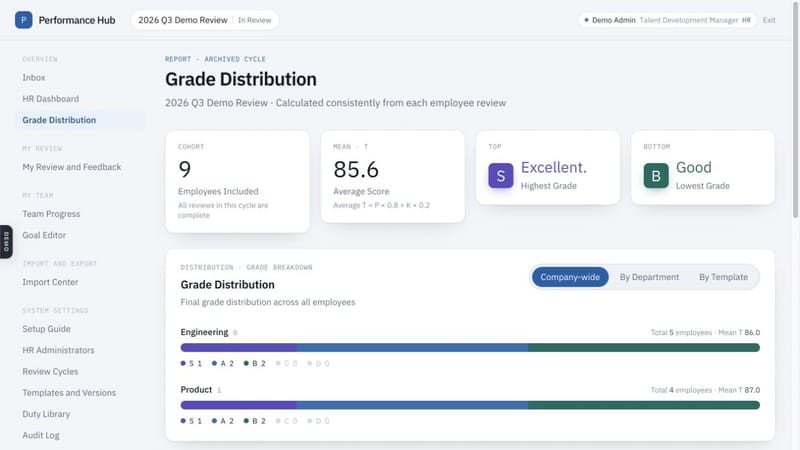Switch to By Template view
Viewport: 800px width, 450px height.
[x=723, y=277]
